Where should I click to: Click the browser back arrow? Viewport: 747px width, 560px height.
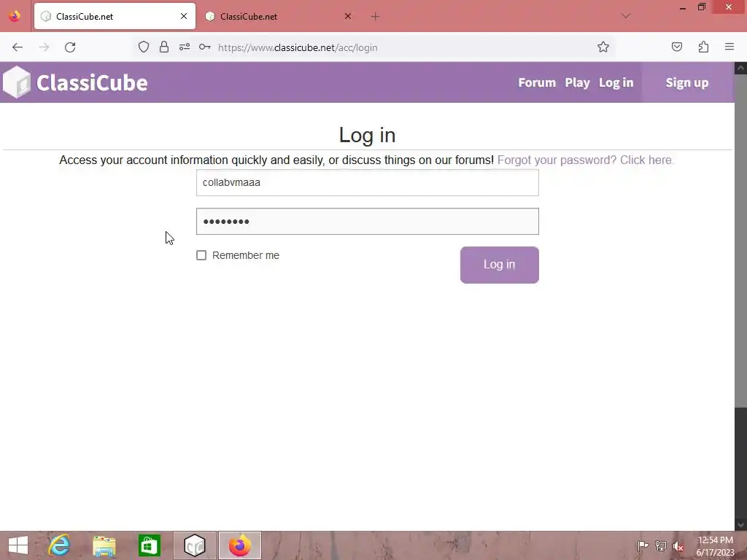point(18,47)
